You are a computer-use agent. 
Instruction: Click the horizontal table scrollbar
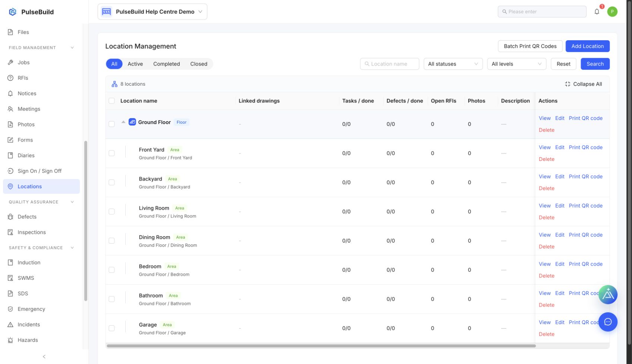321,346
